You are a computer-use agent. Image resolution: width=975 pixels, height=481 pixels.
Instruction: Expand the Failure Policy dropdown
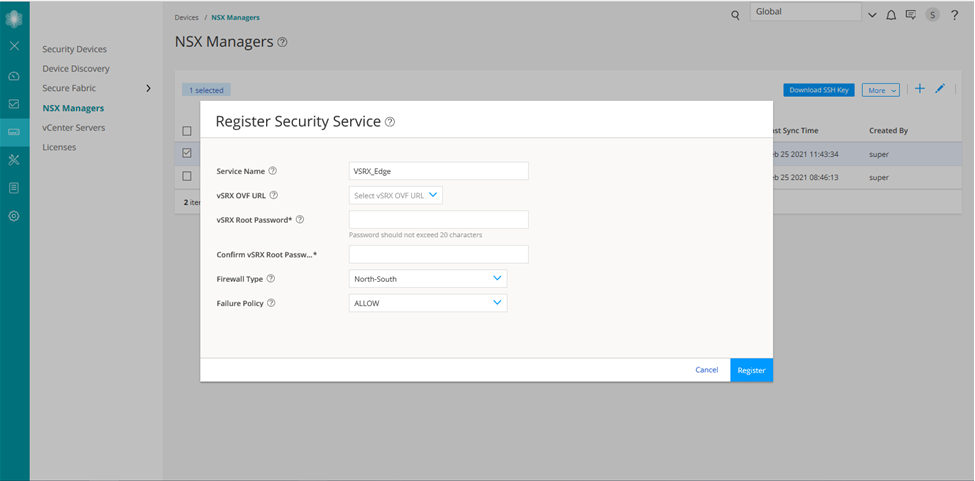428,303
